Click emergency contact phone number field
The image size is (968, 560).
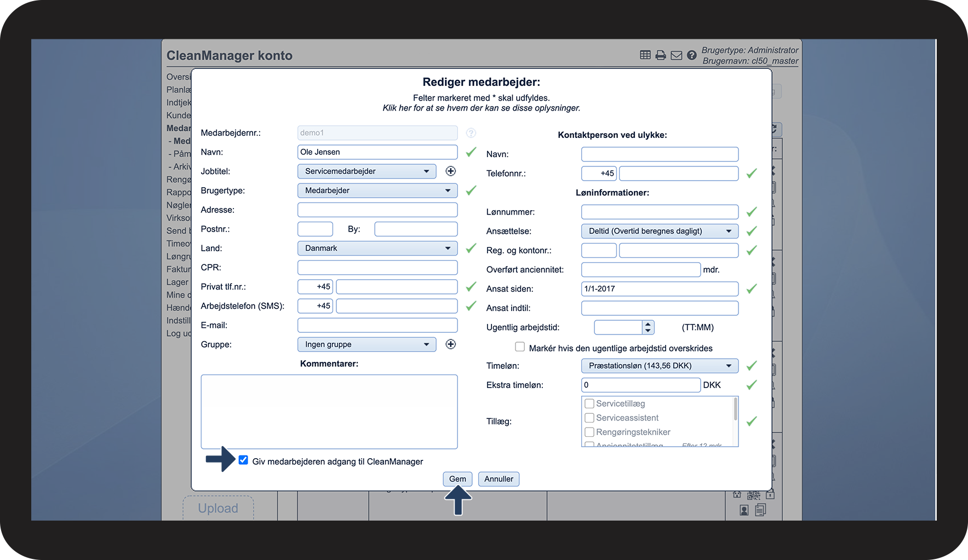click(679, 174)
